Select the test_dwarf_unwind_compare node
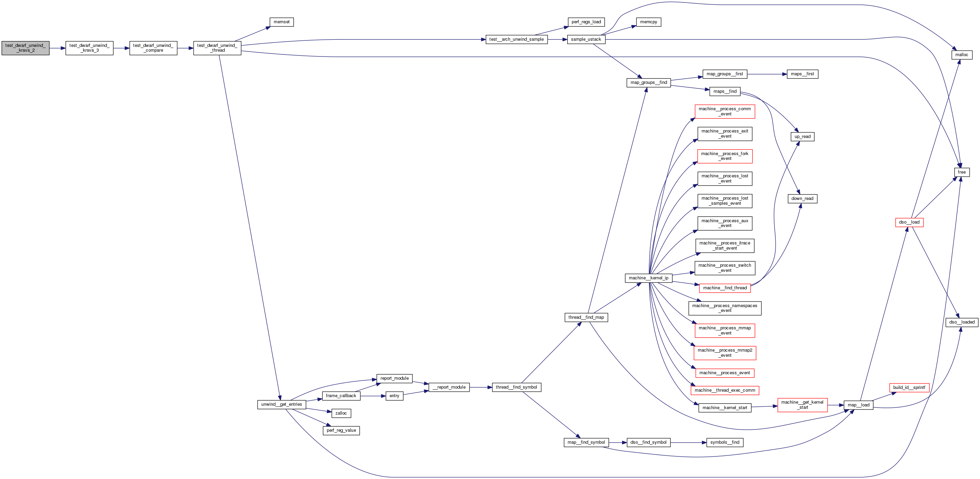980x479 pixels. (153, 48)
